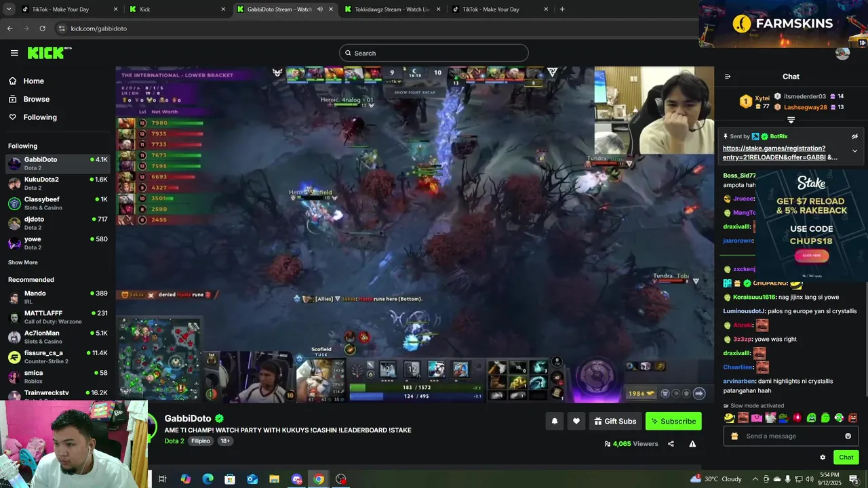
Task: Click the profile avatar at top right
Action: pyautogui.click(x=843, y=53)
